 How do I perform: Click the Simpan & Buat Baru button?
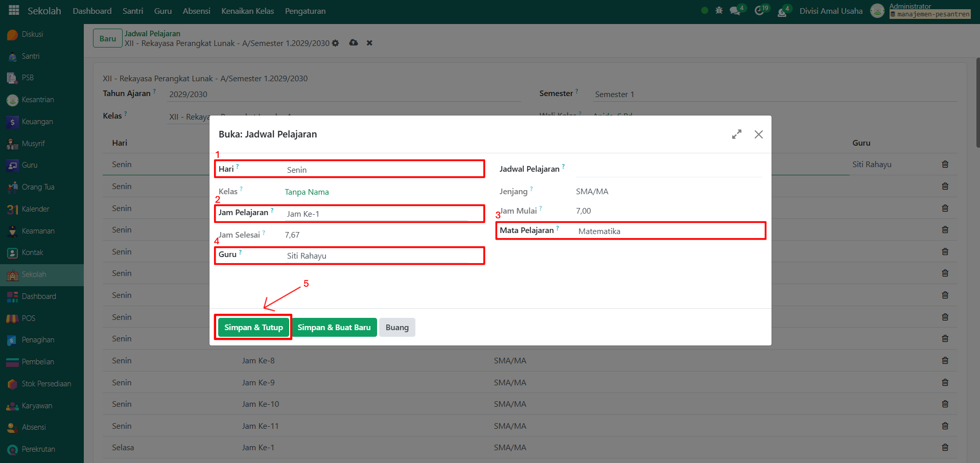[x=334, y=328]
